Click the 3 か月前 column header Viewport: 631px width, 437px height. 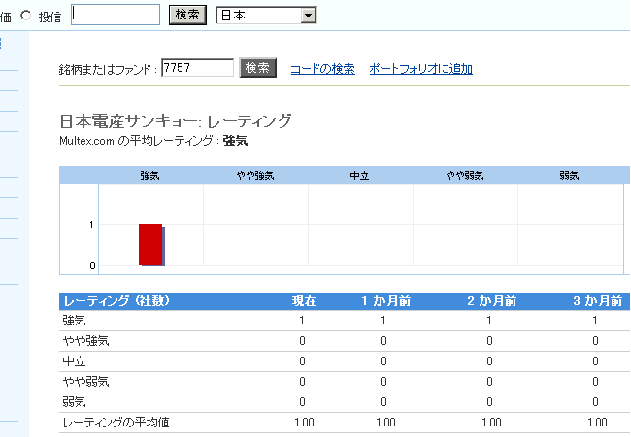(598, 301)
